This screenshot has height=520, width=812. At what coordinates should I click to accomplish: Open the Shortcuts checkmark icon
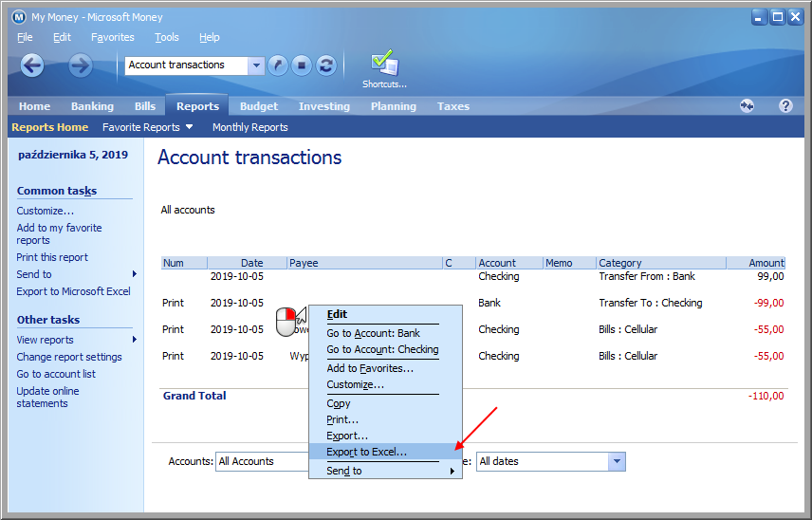[x=384, y=65]
